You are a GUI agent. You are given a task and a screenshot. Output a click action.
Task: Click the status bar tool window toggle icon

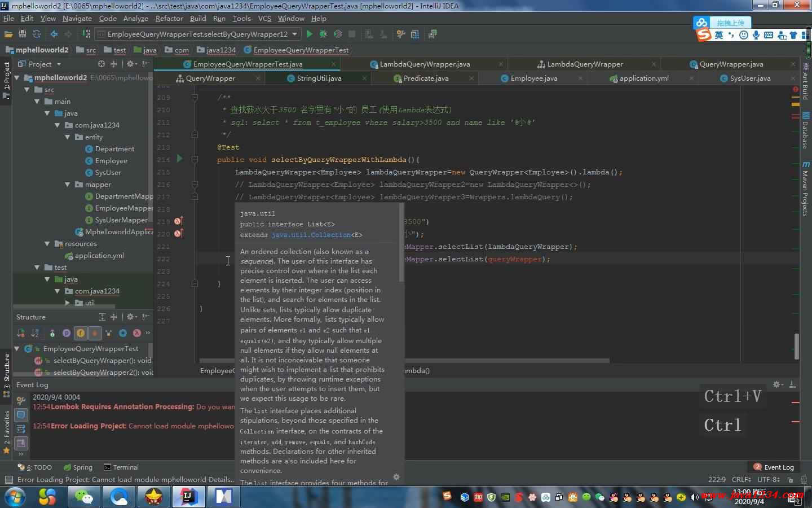[x=8, y=480]
